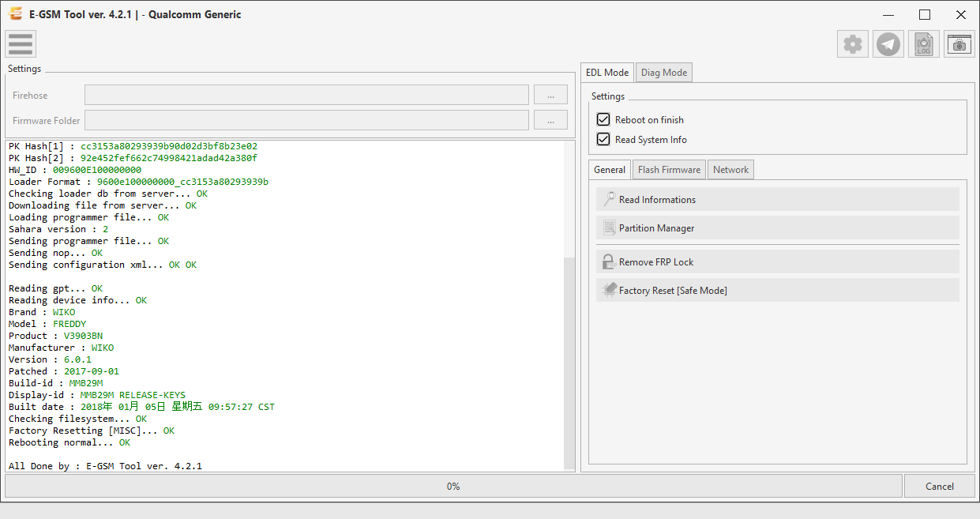Open Telegram channel icon
This screenshot has width=980, height=519.
888,44
